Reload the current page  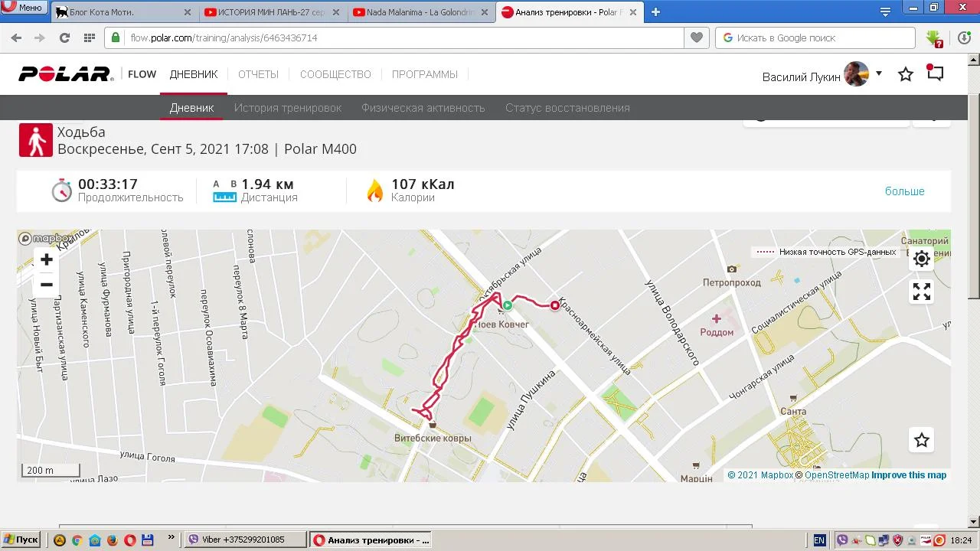click(64, 37)
